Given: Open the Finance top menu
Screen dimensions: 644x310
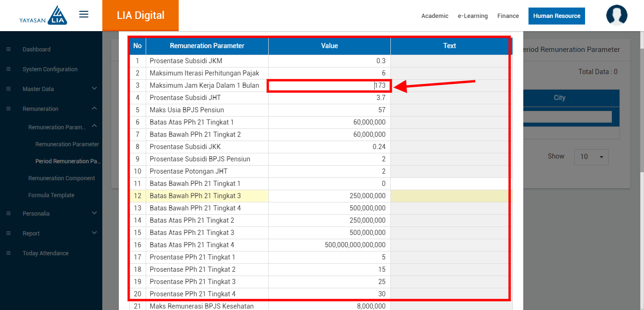Looking at the screenshot, I should 508,16.
